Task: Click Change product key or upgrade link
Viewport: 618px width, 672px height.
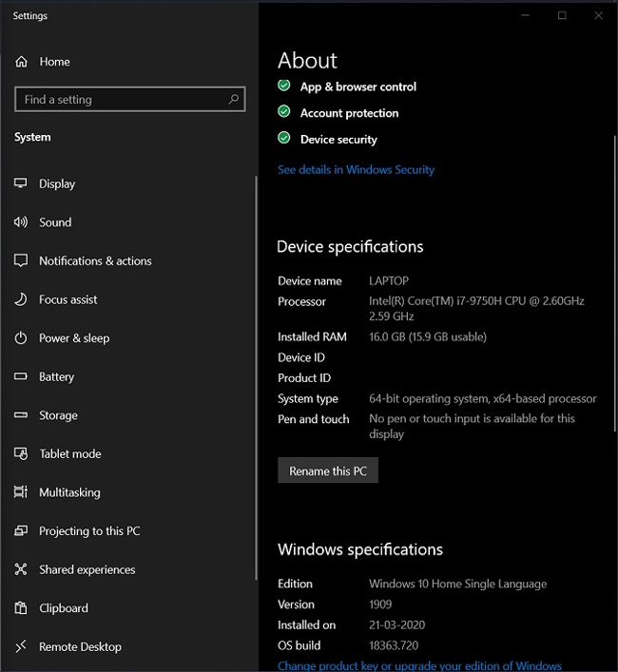Action: [419, 665]
